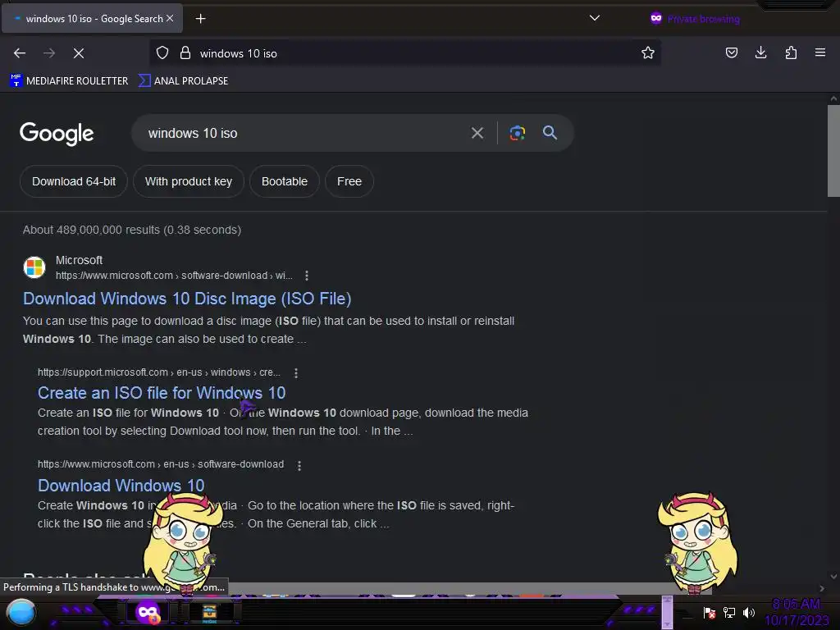Screen dimensions: 840x630
Task: Apply the Free filter chip
Action: (349, 181)
